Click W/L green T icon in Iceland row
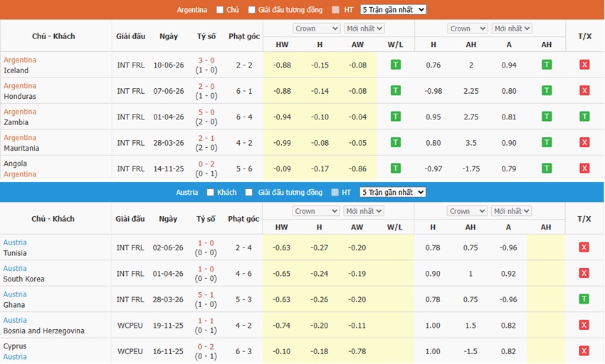This screenshot has height=364, width=605. pyautogui.click(x=396, y=65)
